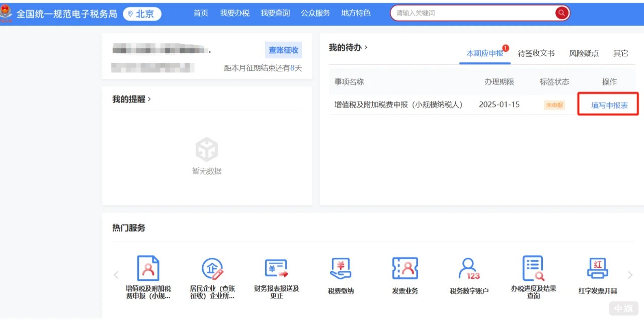Screen dimensions: 644x321
Task: Switch to the 待签收文书 tab
Action: [x=536, y=53]
